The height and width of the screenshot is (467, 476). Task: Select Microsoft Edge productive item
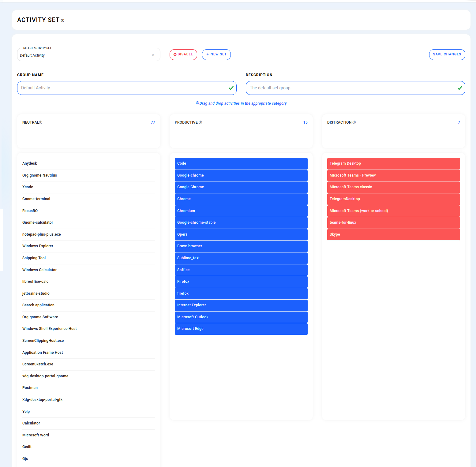241,329
